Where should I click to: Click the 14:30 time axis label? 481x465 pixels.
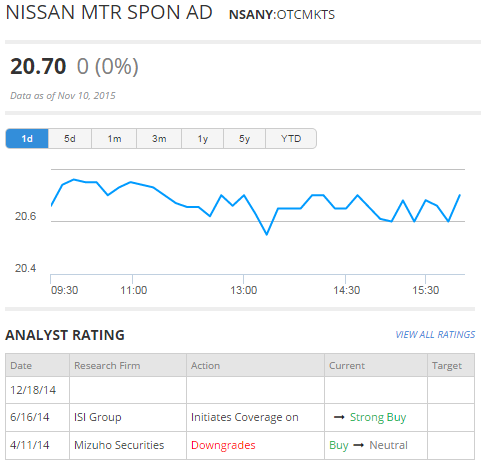(347, 290)
